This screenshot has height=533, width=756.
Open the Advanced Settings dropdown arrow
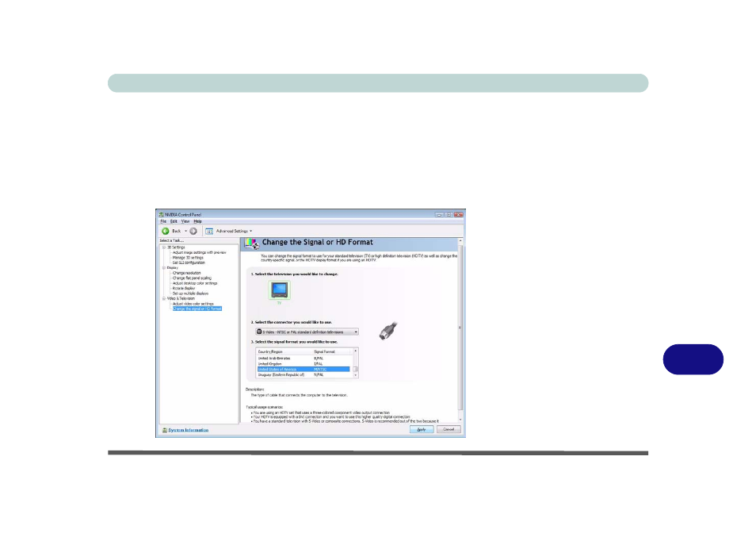[x=250, y=231]
